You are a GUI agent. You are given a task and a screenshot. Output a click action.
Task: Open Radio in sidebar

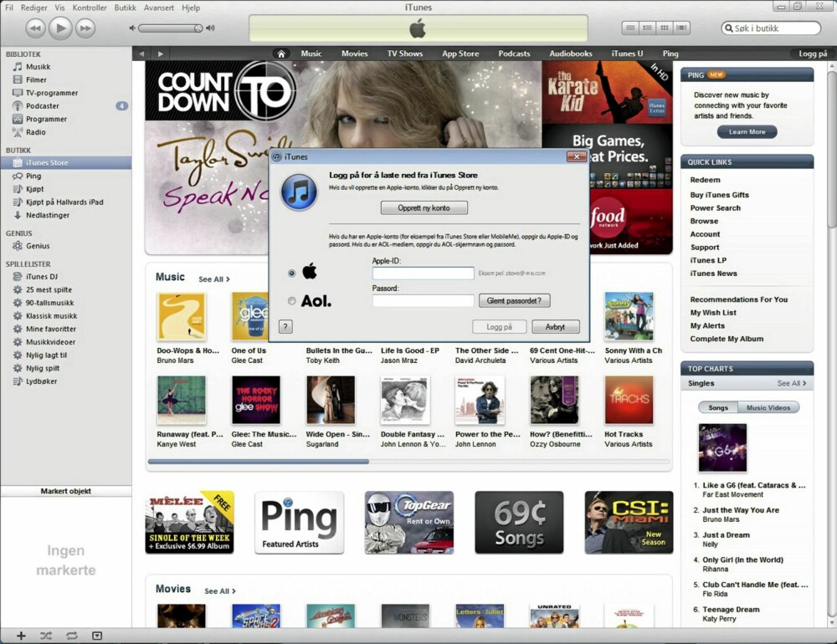35,132
